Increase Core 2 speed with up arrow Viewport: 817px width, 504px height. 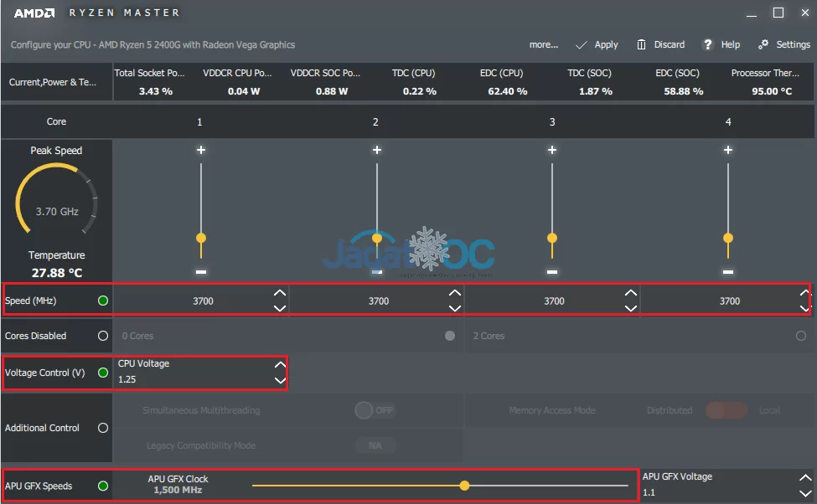(455, 293)
